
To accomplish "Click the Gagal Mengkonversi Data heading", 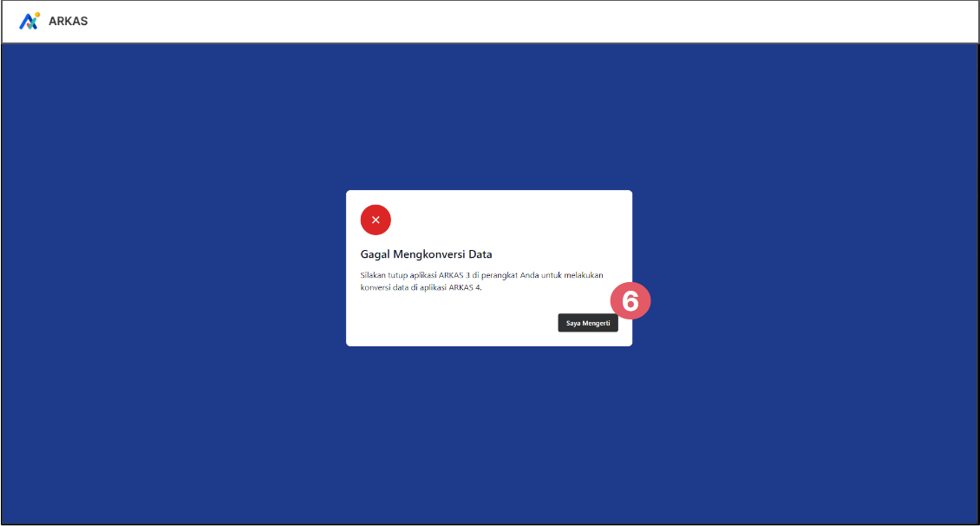I will click(426, 254).
